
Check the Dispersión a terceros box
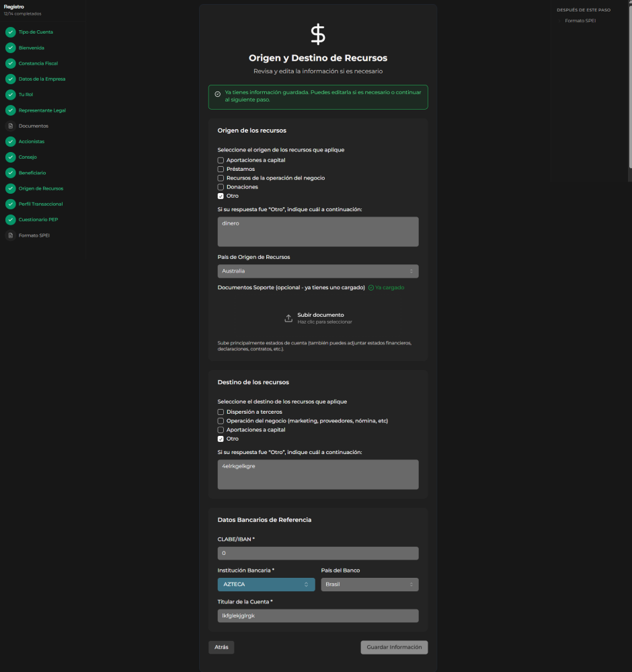point(221,412)
